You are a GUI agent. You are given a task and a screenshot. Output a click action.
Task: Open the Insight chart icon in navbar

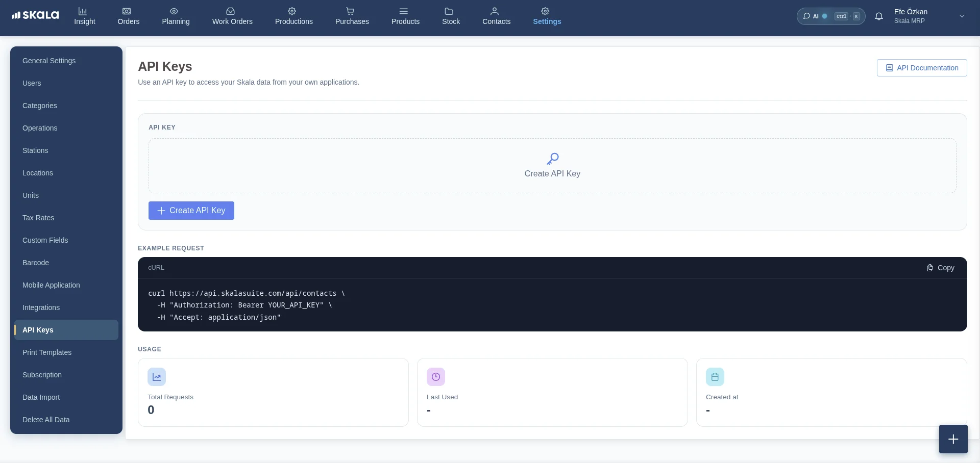pos(83,11)
